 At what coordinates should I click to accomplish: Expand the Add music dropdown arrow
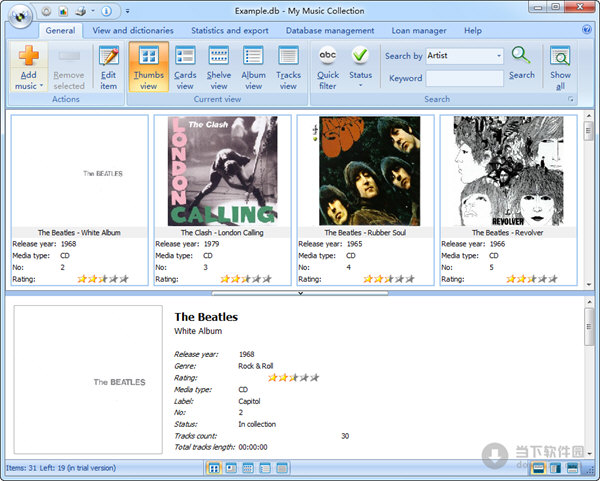(x=41, y=86)
